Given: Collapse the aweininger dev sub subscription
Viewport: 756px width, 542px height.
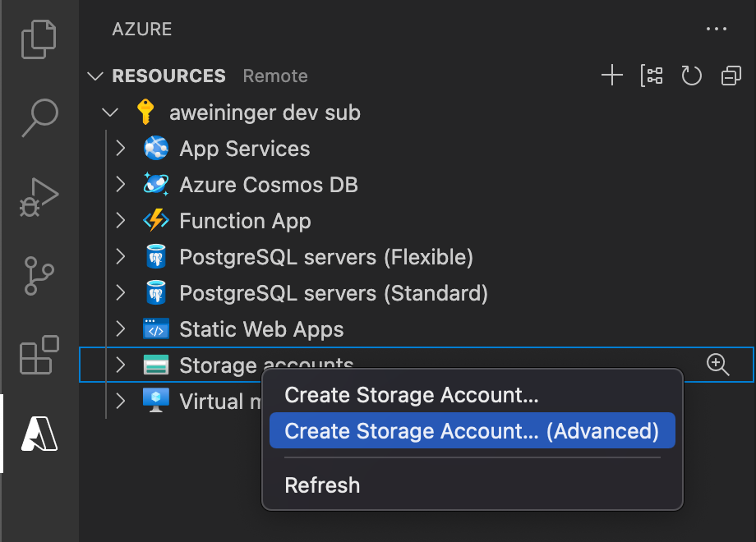Looking at the screenshot, I should (x=111, y=113).
